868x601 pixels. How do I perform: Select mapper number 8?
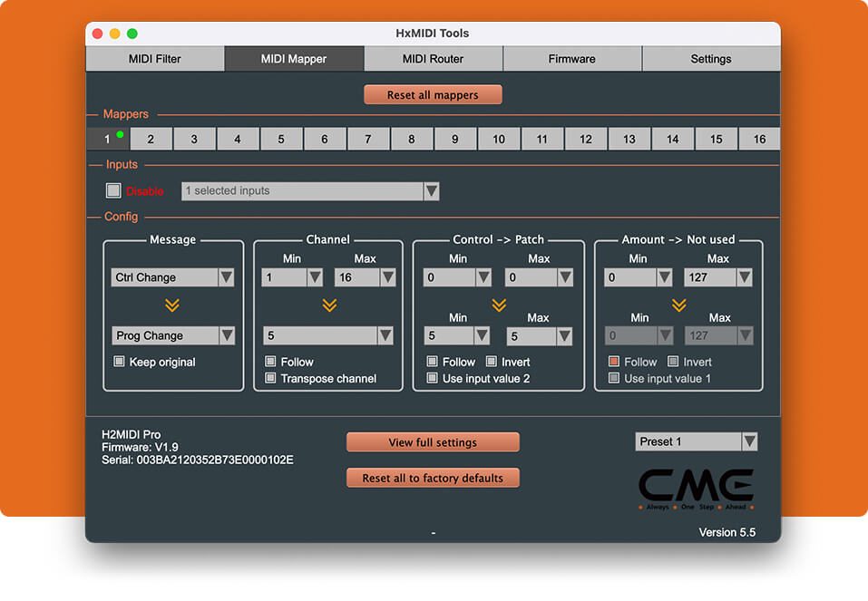pyautogui.click(x=412, y=139)
